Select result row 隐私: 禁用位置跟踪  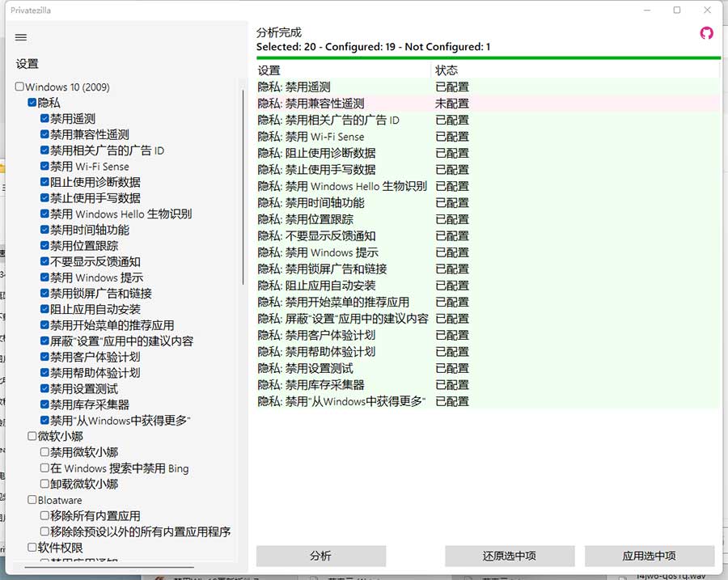click(x=488, y=219)
